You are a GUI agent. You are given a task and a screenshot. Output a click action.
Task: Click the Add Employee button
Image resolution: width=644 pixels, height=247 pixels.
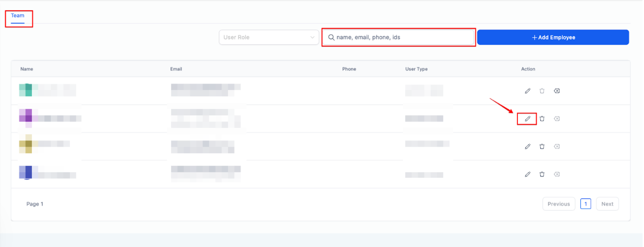553,37
